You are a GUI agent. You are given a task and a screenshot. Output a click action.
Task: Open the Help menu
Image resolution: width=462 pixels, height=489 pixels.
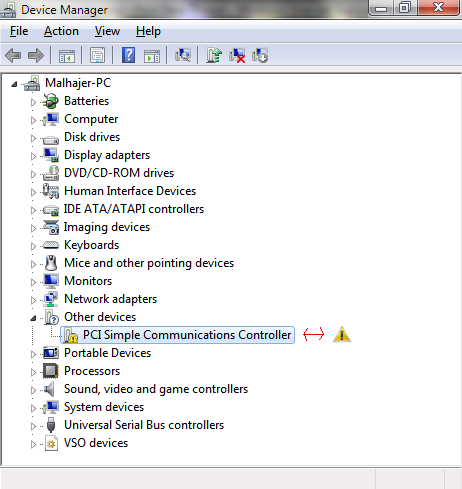[148, 31]
